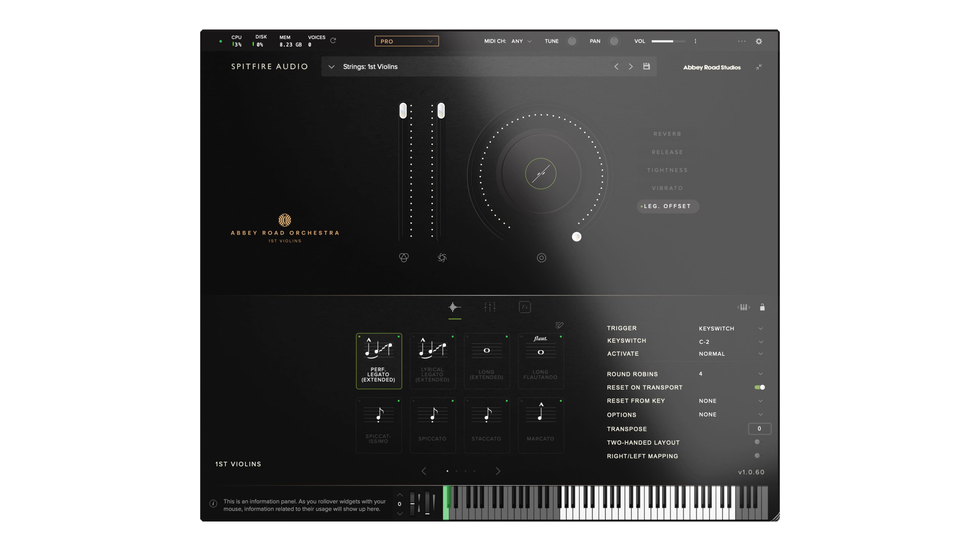Go to next techniques page arrow
Viewport: 980px width, 551px height.
tap(498, 471)
